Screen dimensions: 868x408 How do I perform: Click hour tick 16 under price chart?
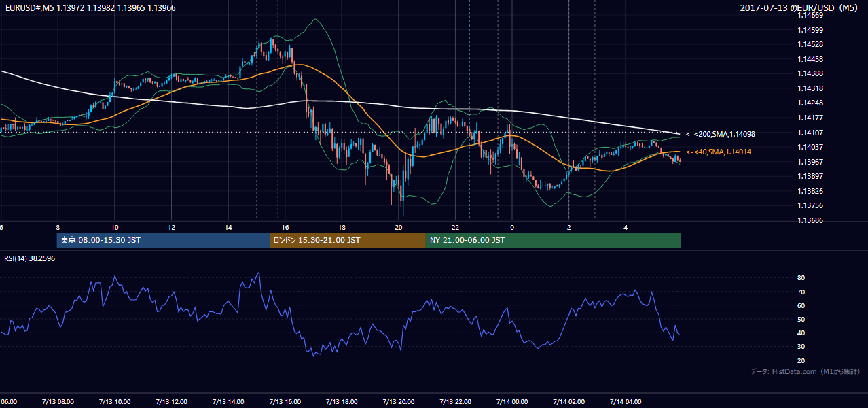[x=285, y=228]
